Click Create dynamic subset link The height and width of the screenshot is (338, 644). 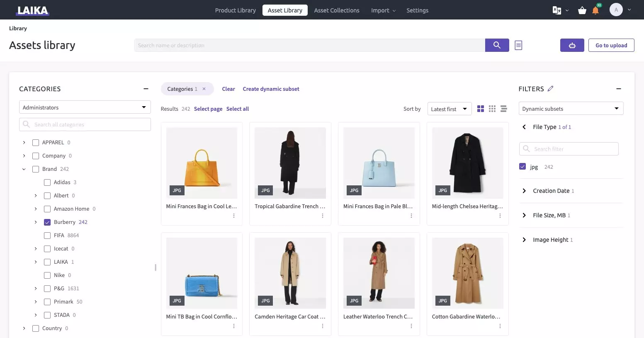[x=271, y=89]
